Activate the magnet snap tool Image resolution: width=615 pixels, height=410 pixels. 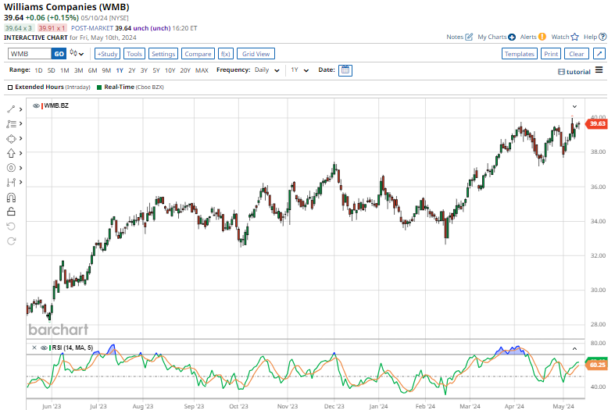tap(12, 197)
